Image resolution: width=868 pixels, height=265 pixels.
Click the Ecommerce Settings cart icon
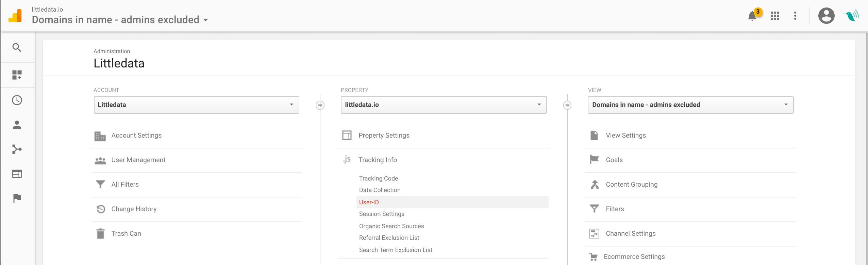coord(594,257)
